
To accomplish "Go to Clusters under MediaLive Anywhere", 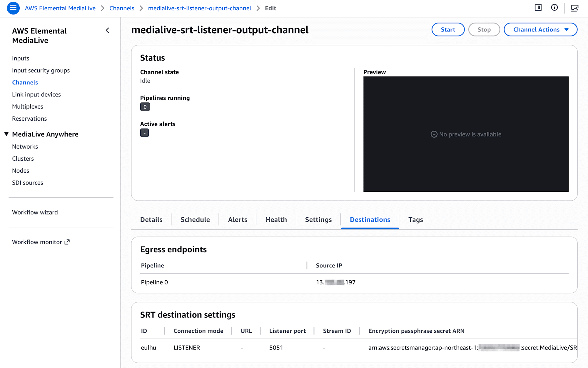I will point(23,159).
